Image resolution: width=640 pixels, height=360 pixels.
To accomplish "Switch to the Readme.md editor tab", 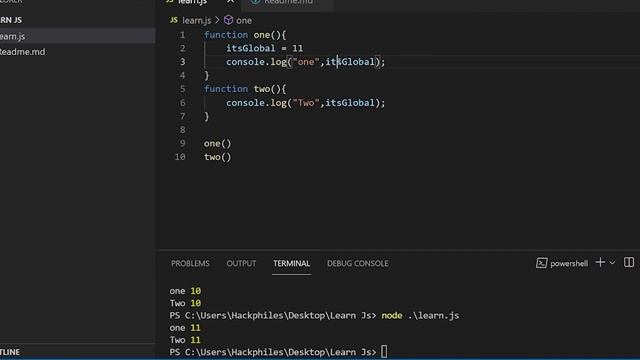I will [288, 2].
